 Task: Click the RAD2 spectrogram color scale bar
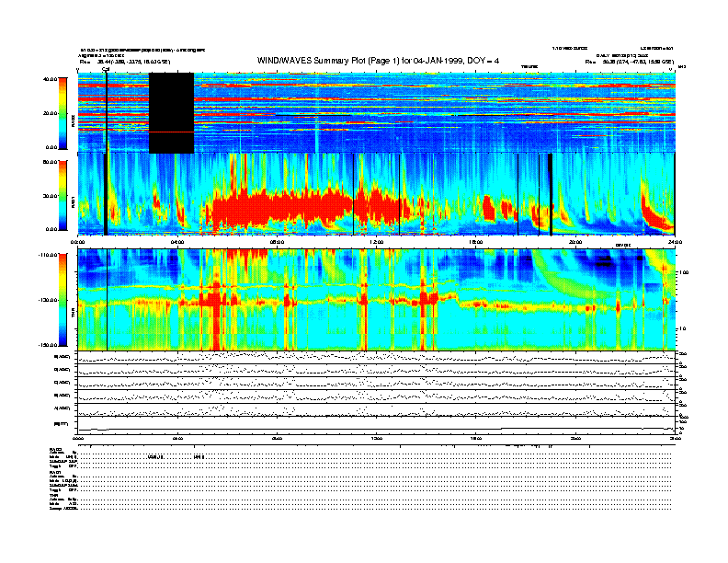[x=63, y=113]
